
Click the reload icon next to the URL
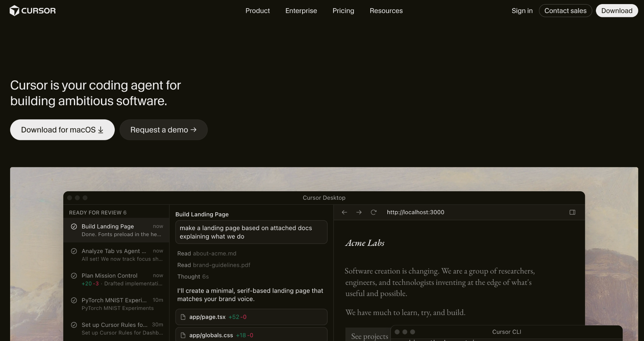coord(374,212)
